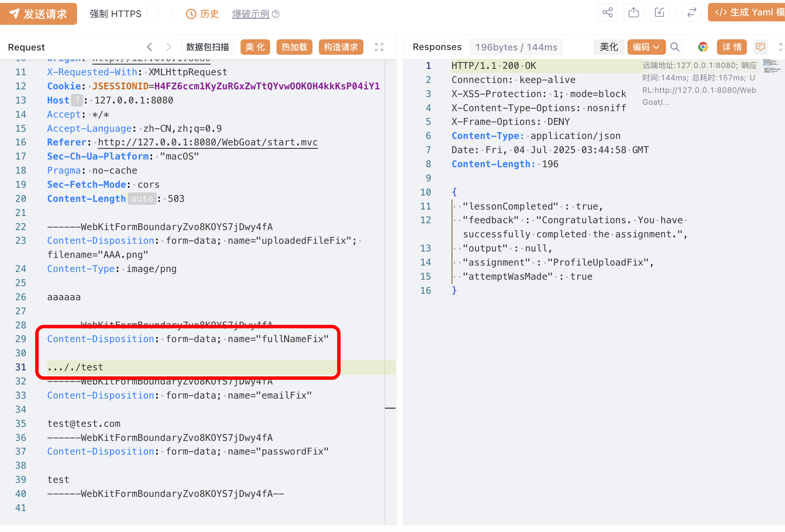The height and width of the screenshot is (532, 785).
Task: Click the Host header question mark hint
Action: [x=77, y=100]
